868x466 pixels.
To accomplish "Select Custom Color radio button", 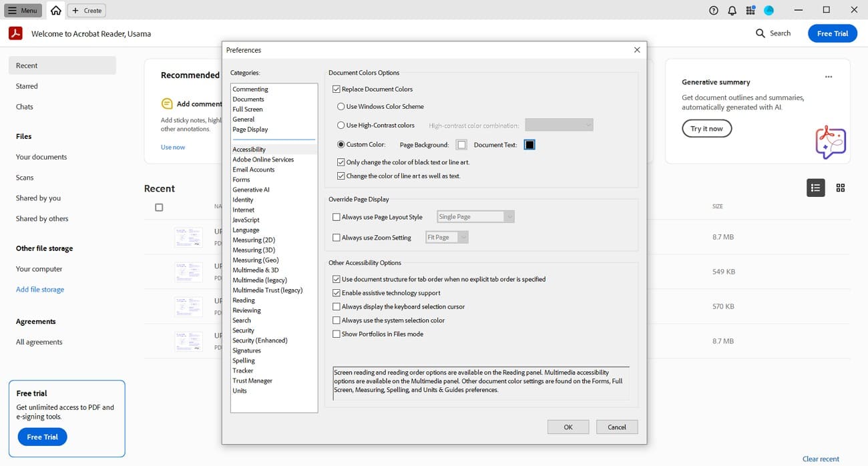I will point(341,144).
